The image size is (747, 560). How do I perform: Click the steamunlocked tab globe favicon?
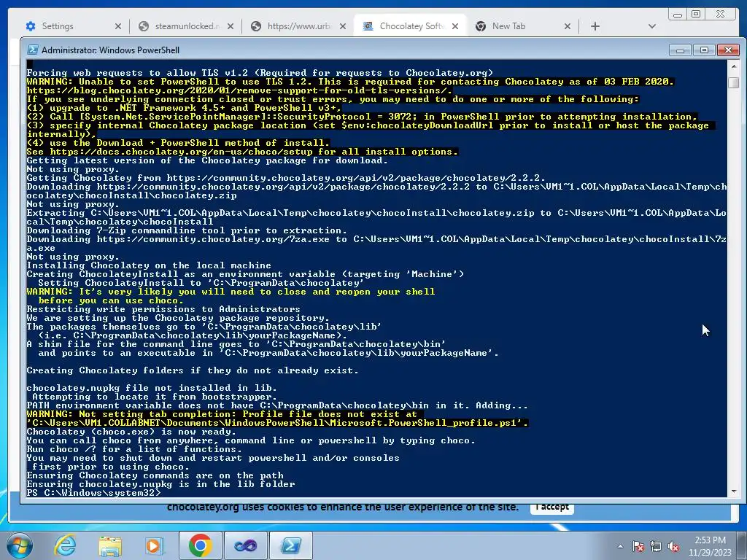click(144, 26)
